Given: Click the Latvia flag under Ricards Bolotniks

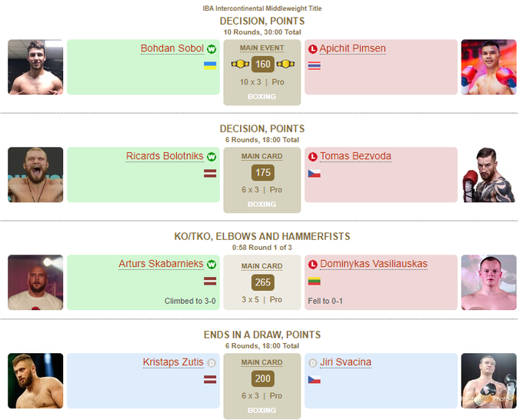Looking at the screenshot, I should coord(210,174).
